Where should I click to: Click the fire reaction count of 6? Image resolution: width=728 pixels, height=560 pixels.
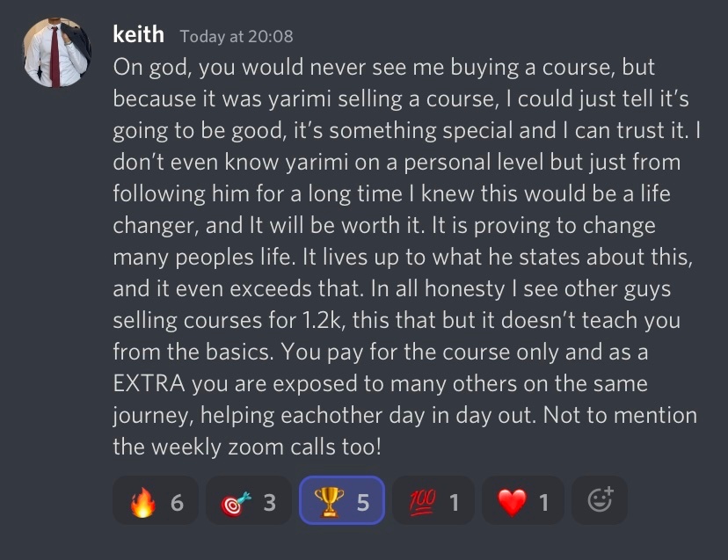pyautogui.click(x=177, y=502)
